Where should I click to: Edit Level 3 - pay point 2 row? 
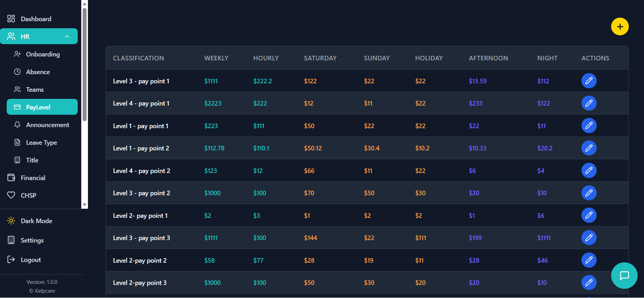589,193
